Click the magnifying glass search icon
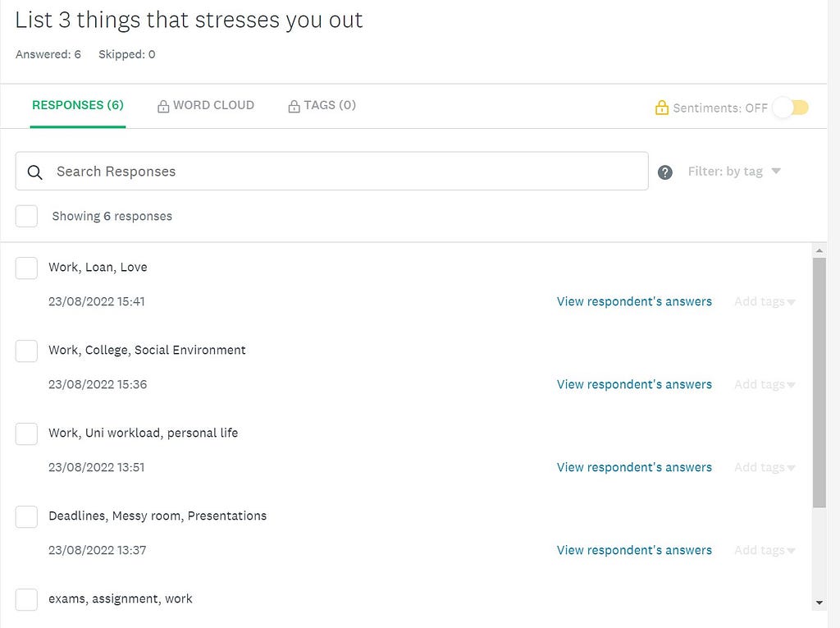The width and height of the screenshot is (840, 628). [x=34, y=172]
